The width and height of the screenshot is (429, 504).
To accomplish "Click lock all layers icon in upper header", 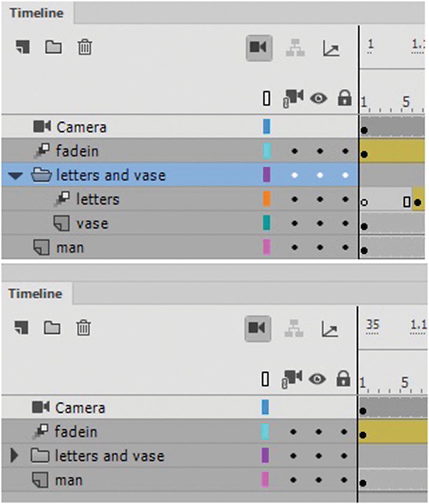I will pos(344,99).
